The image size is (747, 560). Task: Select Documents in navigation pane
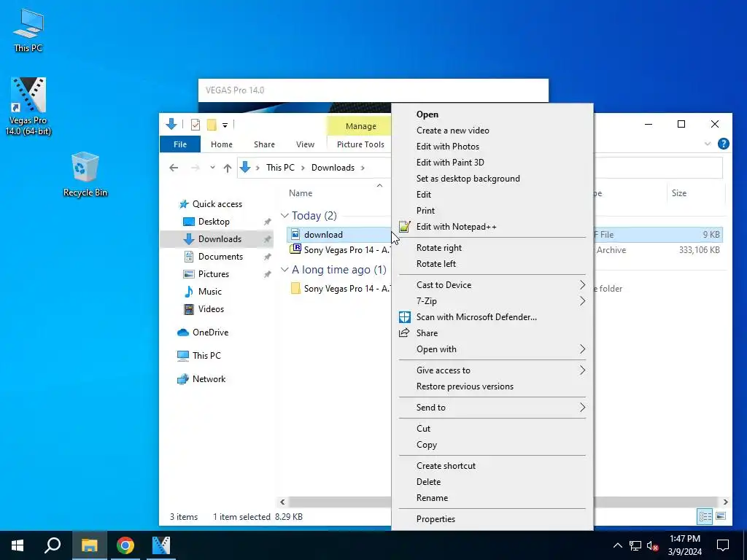(220, 257)
